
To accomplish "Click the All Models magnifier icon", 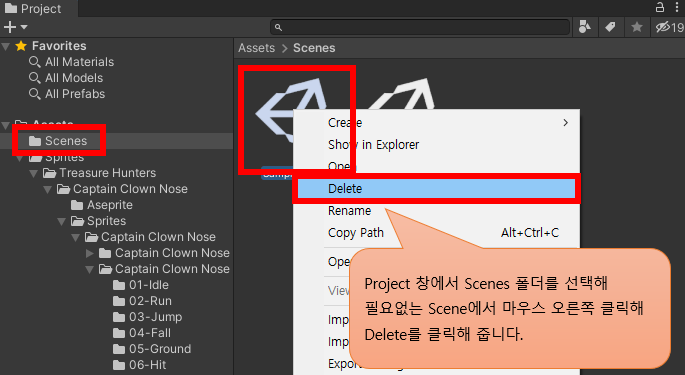I will (35, 78).
